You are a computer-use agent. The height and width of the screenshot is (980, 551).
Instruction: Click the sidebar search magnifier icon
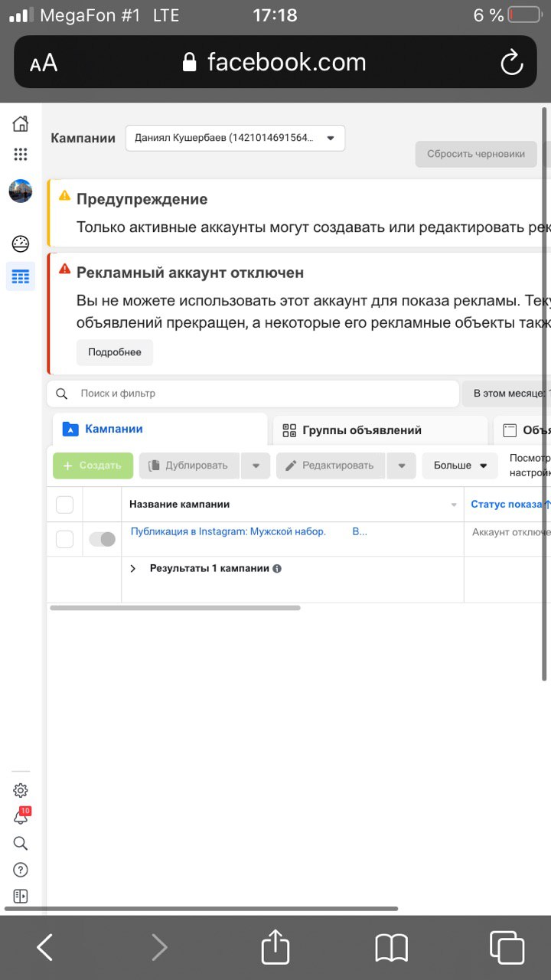pyautogui.click(x=21, y=844)
